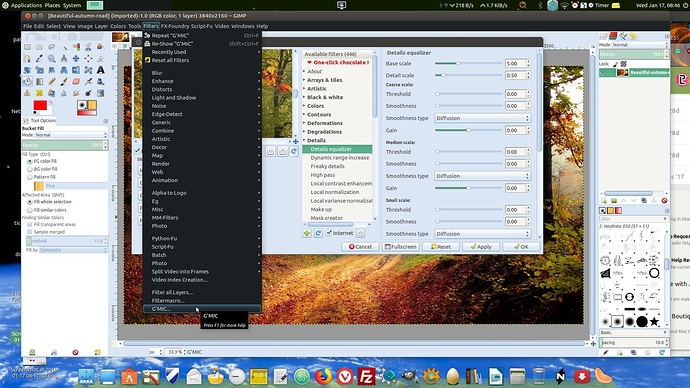Click the new layer icon in Layers panel
Viewport: 690px width, 388px height.
(604, 201)
